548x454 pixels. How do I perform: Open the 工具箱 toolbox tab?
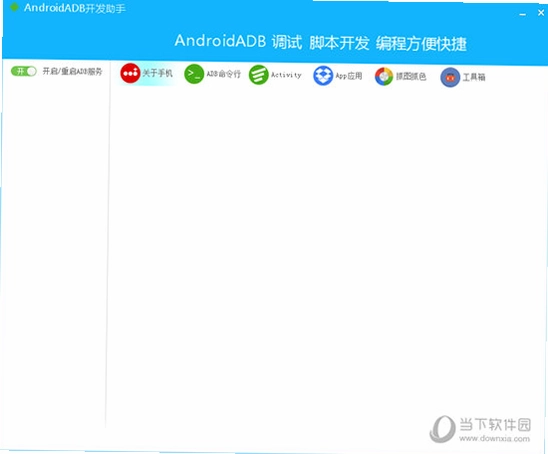pyautogui.click(x=463, y=77)
